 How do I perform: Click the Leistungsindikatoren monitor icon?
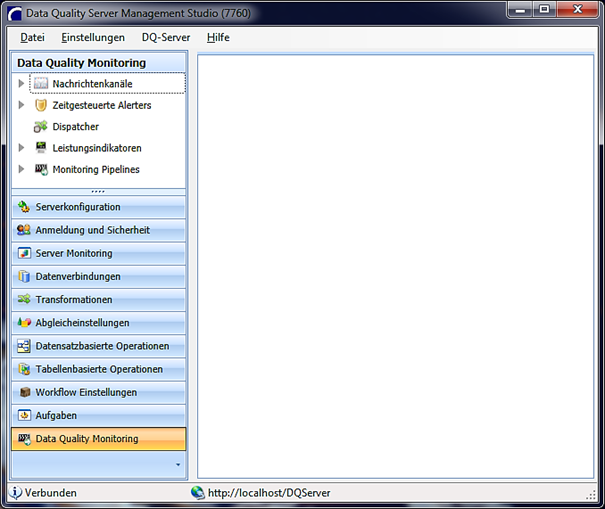point(41,147)
